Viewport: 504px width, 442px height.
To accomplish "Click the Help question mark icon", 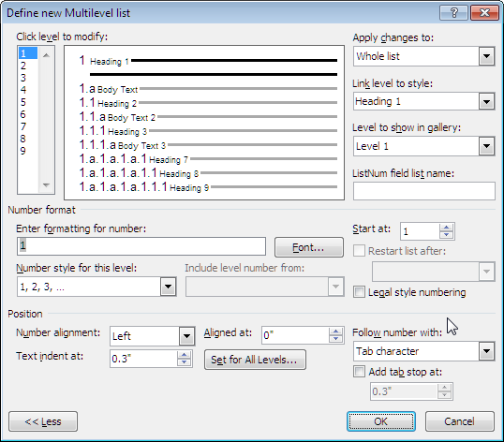I will [453, 13].
